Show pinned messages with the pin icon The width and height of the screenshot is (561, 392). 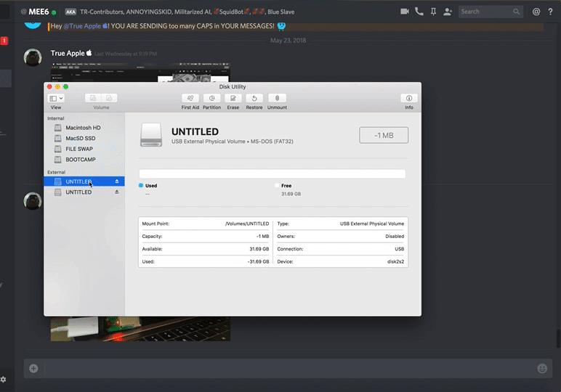coord(433,12)
